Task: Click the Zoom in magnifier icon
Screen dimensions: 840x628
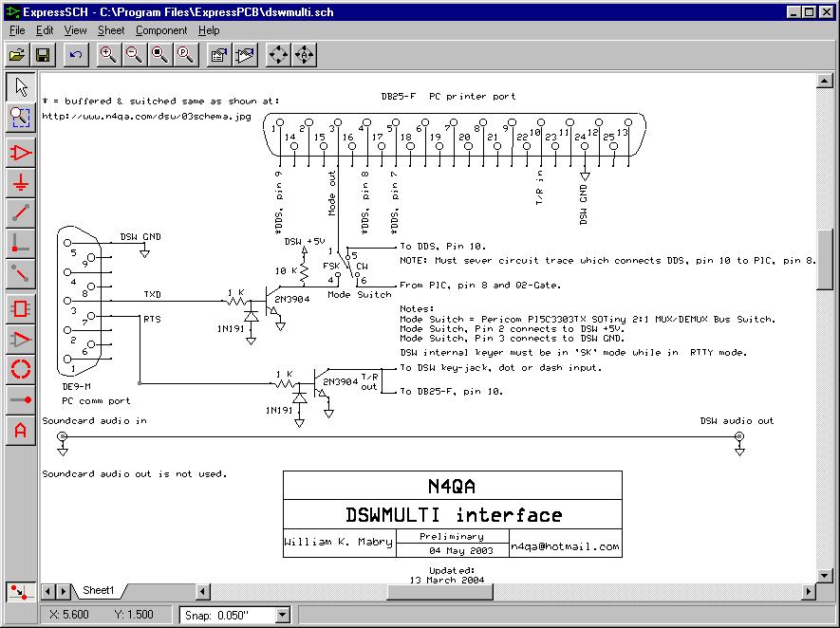Action: 109,55
